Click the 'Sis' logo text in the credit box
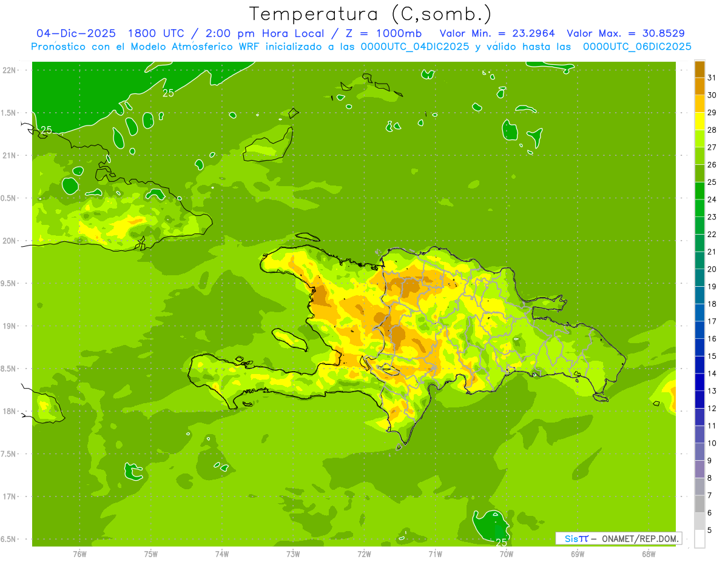This screenshot has width=728, height=562. (571, 538)
